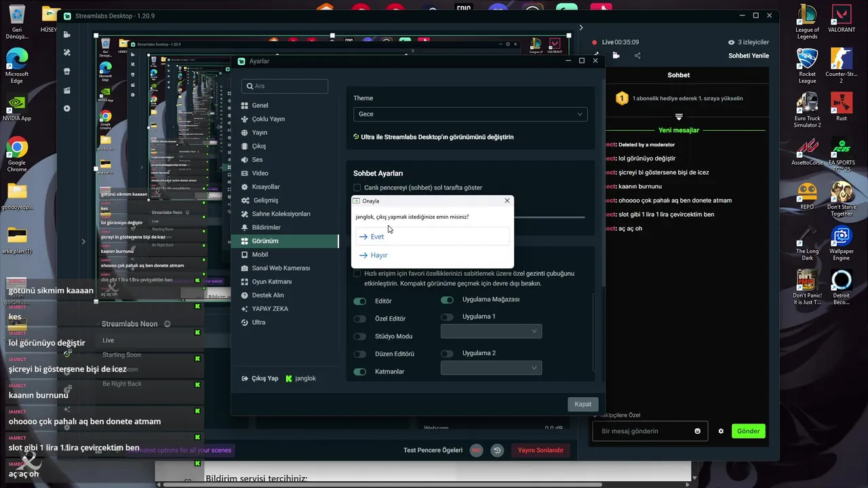Open EA SPORTS FC 25 shortcut
868x488 pixels.
click(x=842, y=155)
